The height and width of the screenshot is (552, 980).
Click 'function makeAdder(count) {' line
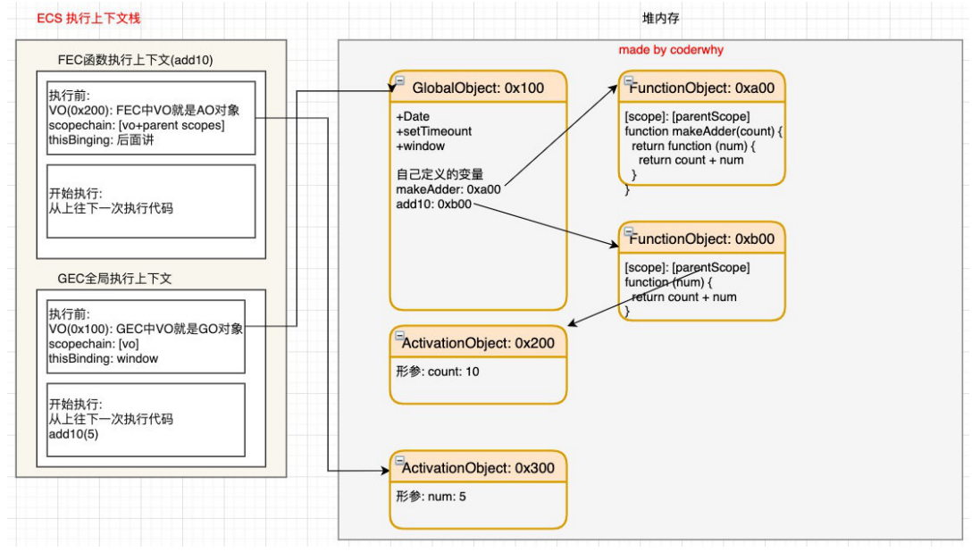tap(703, 131)
